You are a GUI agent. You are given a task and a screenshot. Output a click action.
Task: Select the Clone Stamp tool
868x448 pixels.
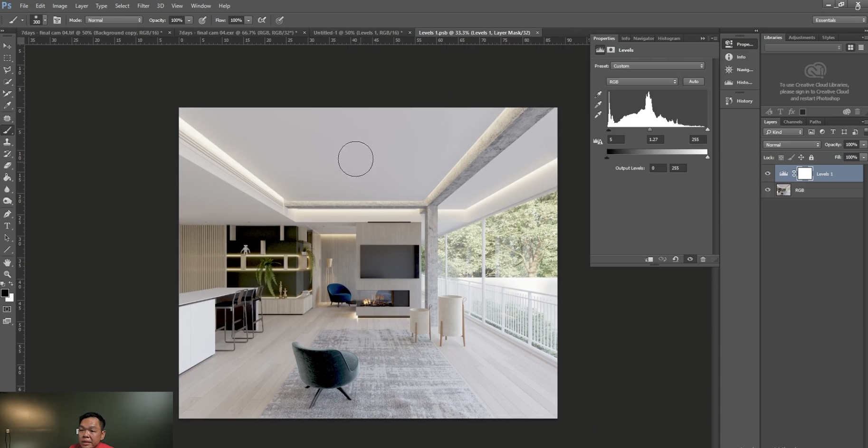click(7, 142)
